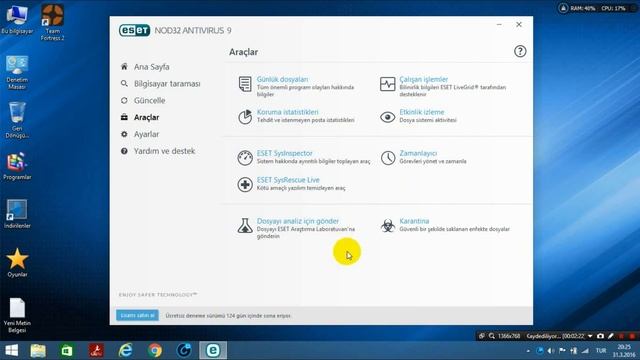Open Dosyayı analiz için gönder

coord(298,221)
